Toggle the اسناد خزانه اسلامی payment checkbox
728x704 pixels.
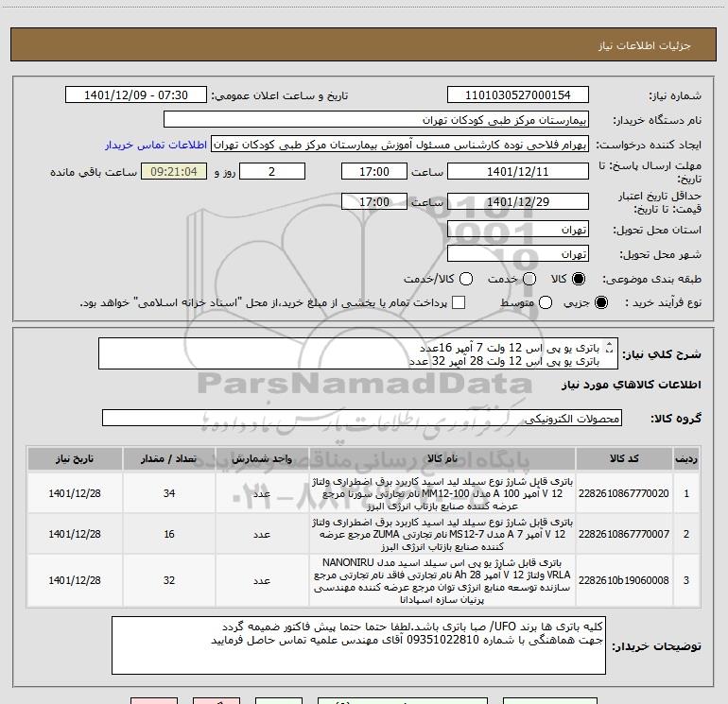459,302
